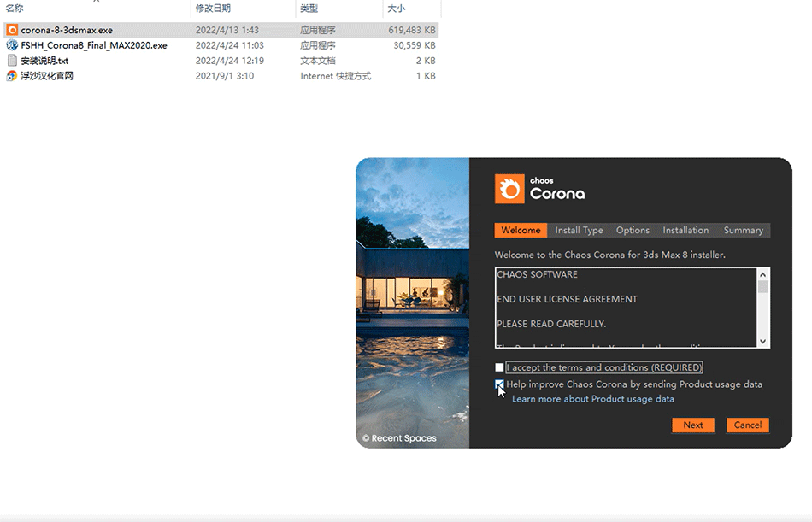The height and width of the screenshot is (522, 812).
Task: Click the installer artwork house image
Action: coord(412,303)
